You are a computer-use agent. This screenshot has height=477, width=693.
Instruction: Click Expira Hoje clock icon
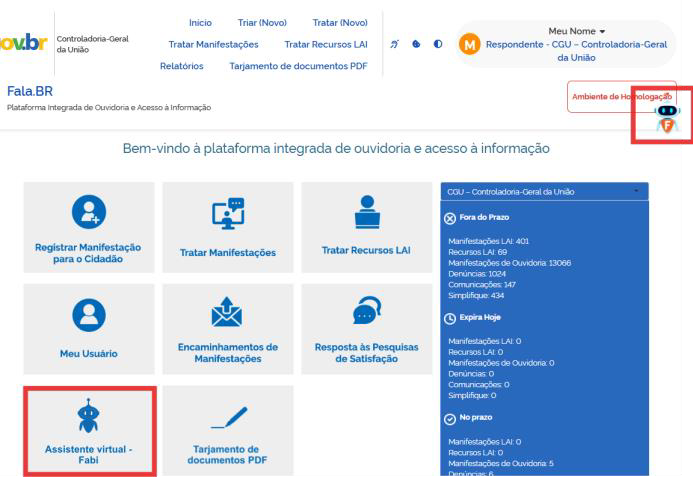click(x=450, y=319)
